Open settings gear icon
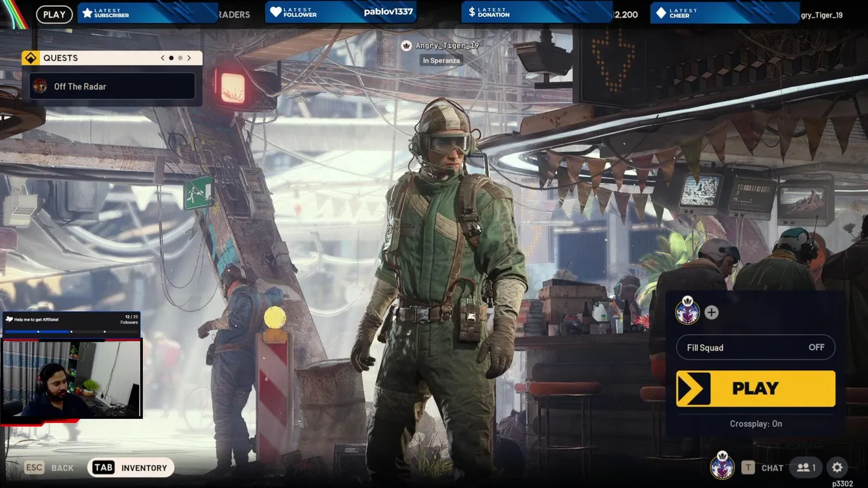 point(837,468)
